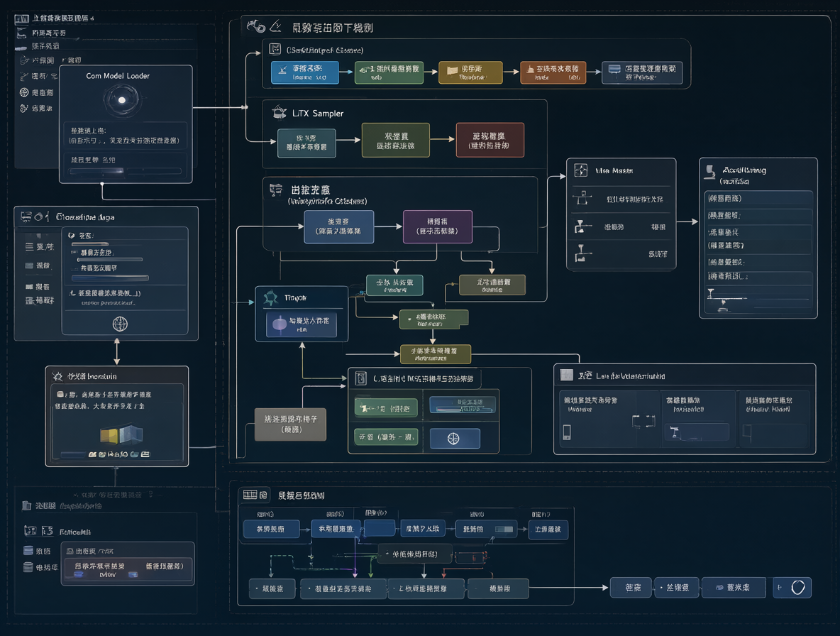
Task: Click the orange node in the top pipeline row
Action: click(553, 72)
